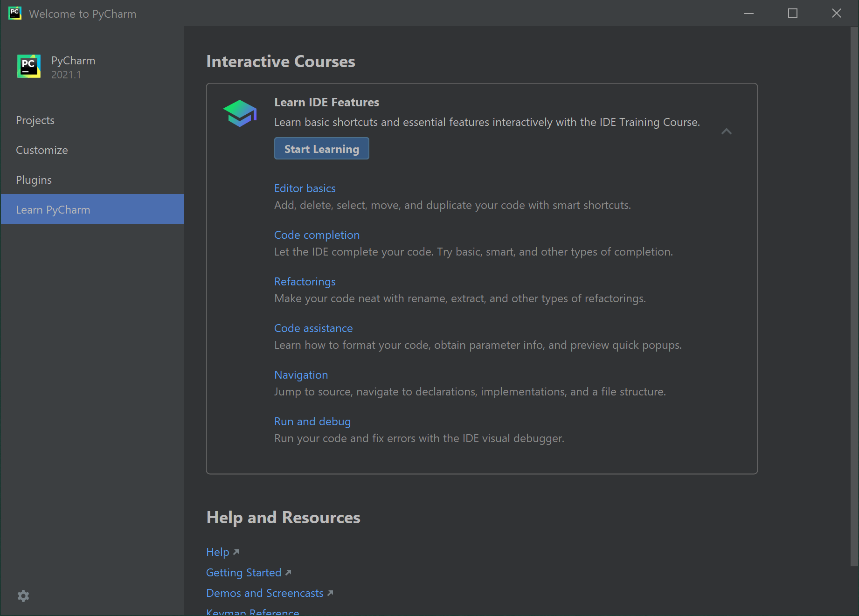Click the graduation cap course icon
Screen dimensions: 859x616
point(240,113)
